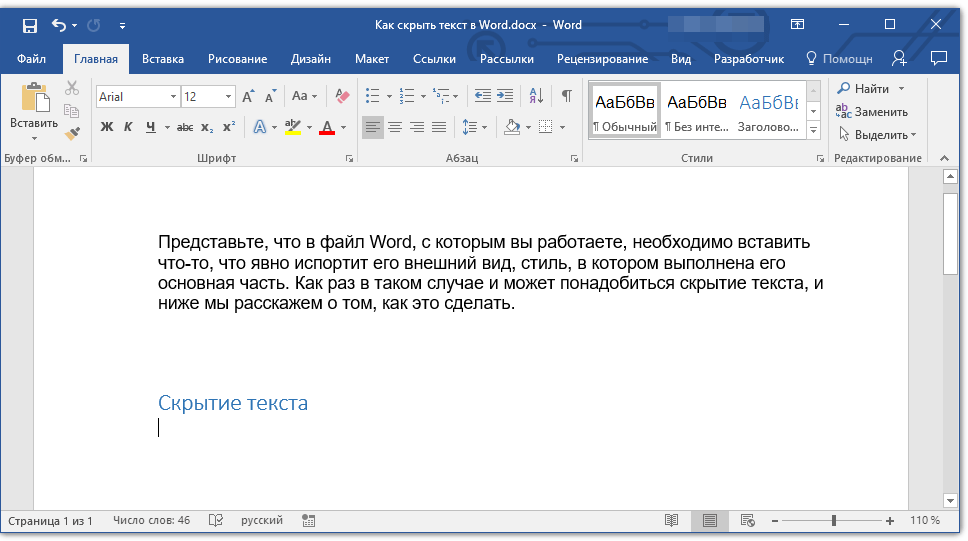Screen dimensions: 968x541
Task: Open the Рецензирование tab
Action: (602, 59)
